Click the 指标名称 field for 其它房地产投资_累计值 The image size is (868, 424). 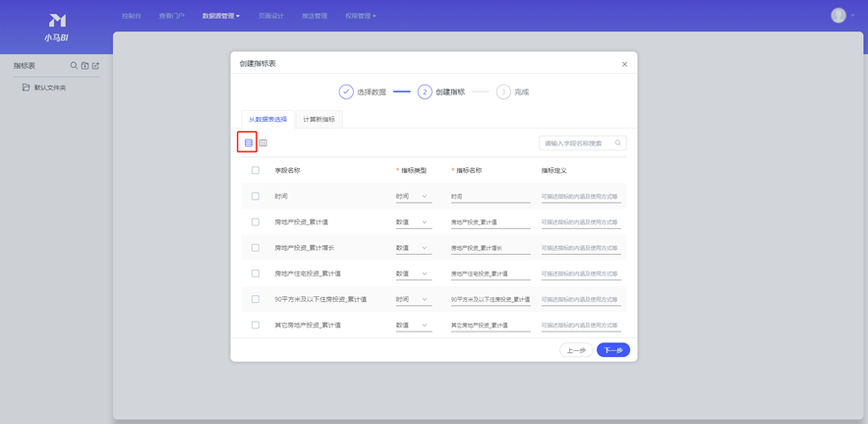[490, 325]
